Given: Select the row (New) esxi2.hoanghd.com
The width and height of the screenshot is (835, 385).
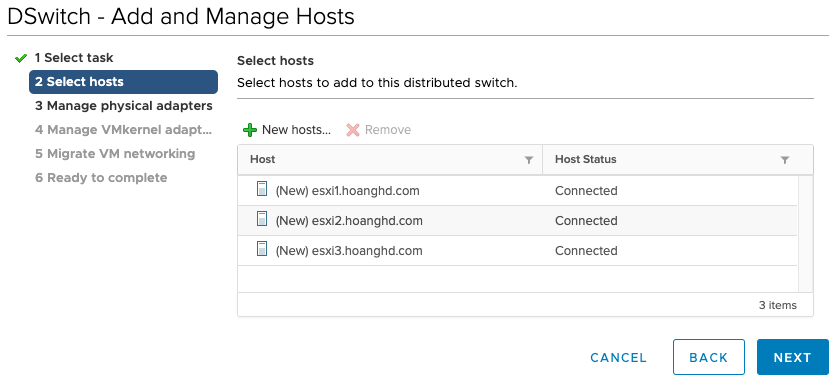Looking at the screenshot, I should (518, 220).
